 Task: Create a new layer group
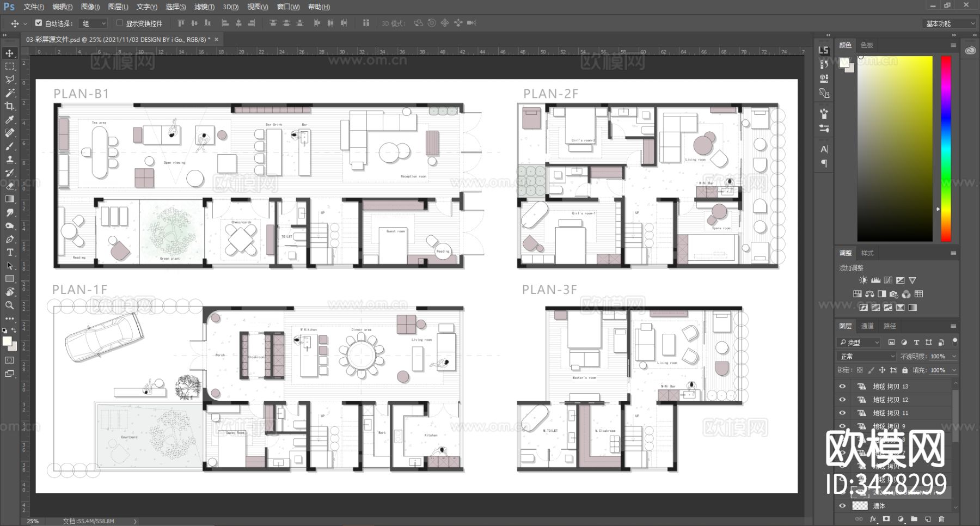pyautogui.click(x=914, y=519)
